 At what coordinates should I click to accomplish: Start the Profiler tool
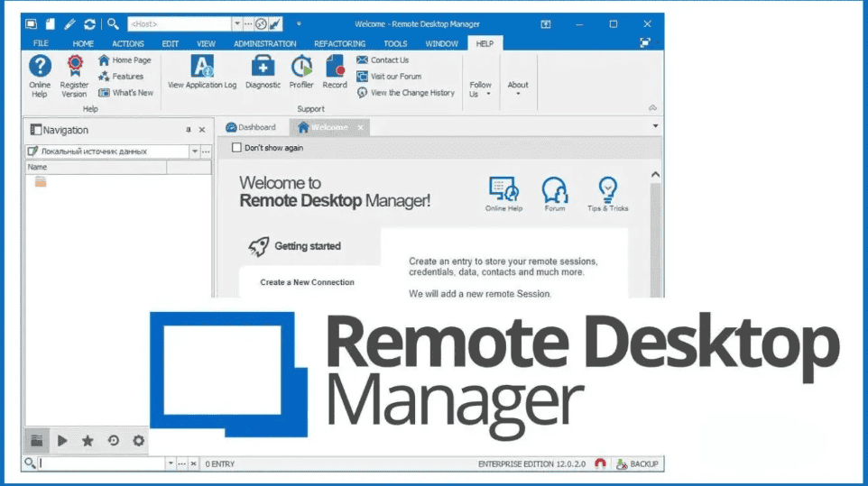tap(301, 72)
